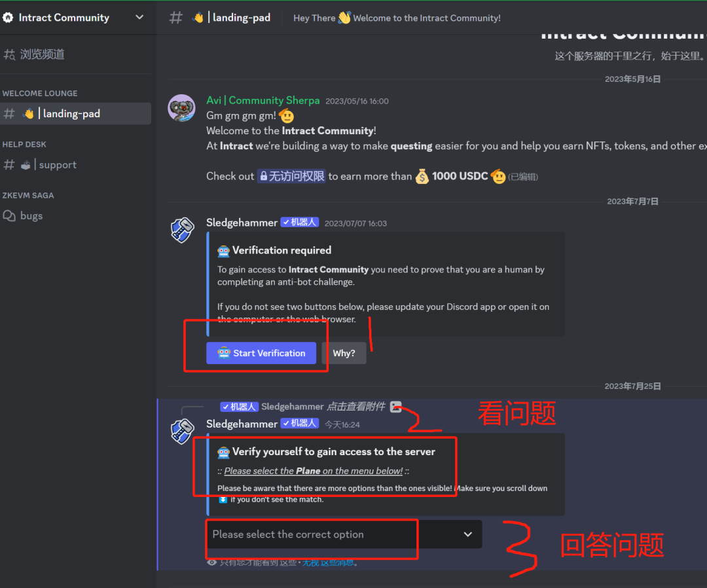Click the dismiss these messages link
707x588 pixels.
[329, 562]
